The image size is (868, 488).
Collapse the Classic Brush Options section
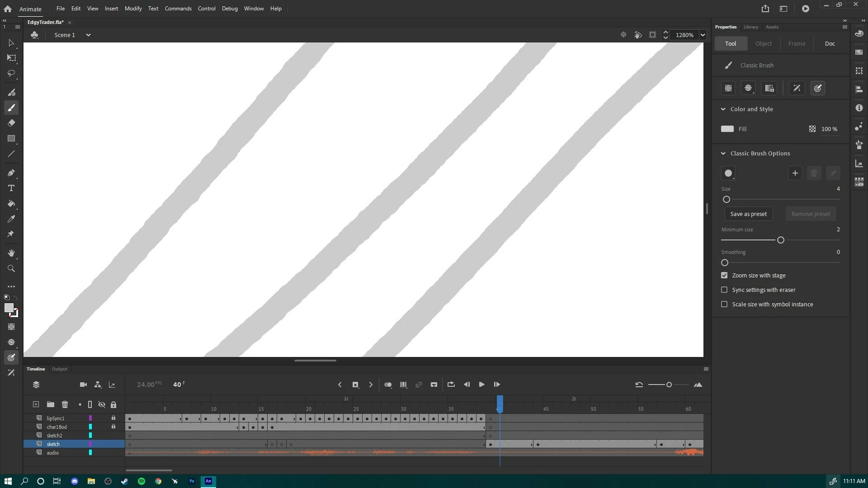[723, 153]
